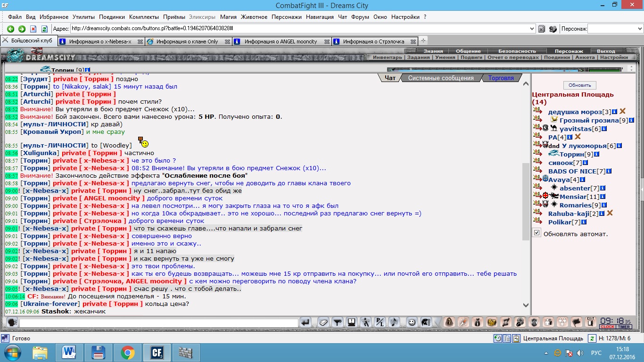Screen dimensions: 644x362
Task: Click the masks icon next to Персонаж
Action: click(553, 29)
